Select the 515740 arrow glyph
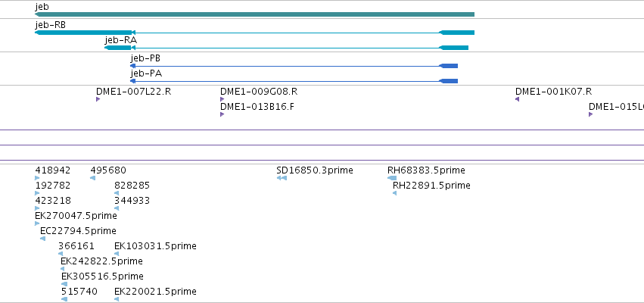 (64, 299)
